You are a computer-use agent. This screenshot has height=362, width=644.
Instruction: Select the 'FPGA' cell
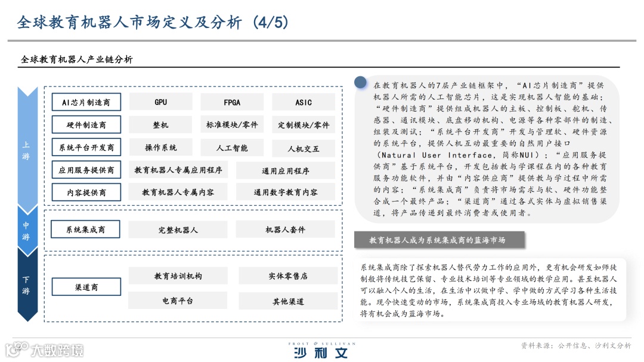[x=232, y=102]
